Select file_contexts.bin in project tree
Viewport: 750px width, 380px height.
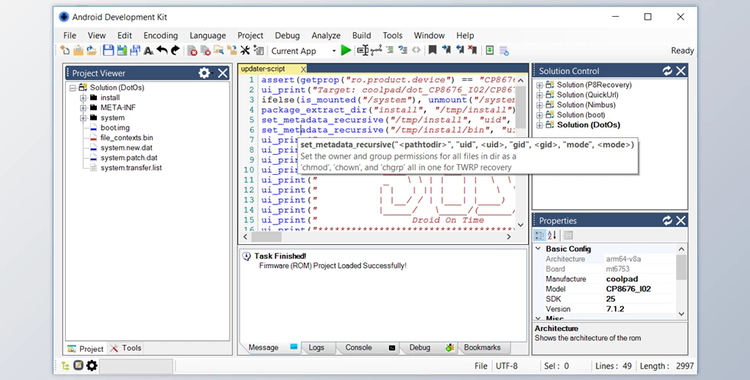[x=127, y=138]
